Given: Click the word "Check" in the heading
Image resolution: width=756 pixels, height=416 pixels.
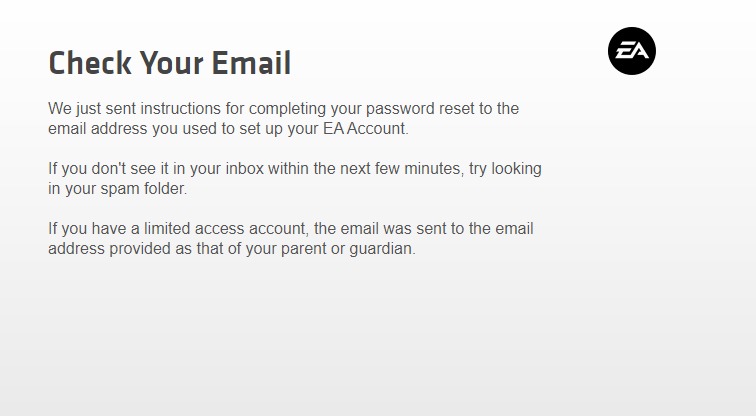Looking at the screenshot, I should click(90, 63).
